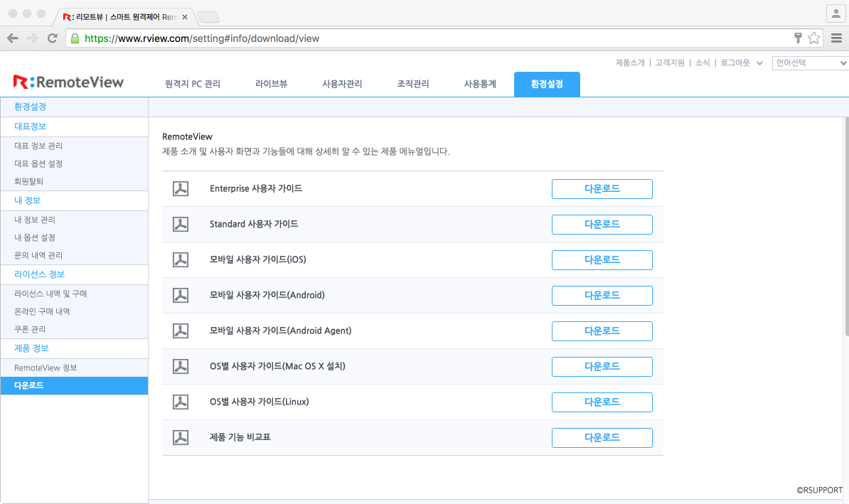Click the green padlock security icon
This screenshot has height=504, width=849.
[75, 38]
